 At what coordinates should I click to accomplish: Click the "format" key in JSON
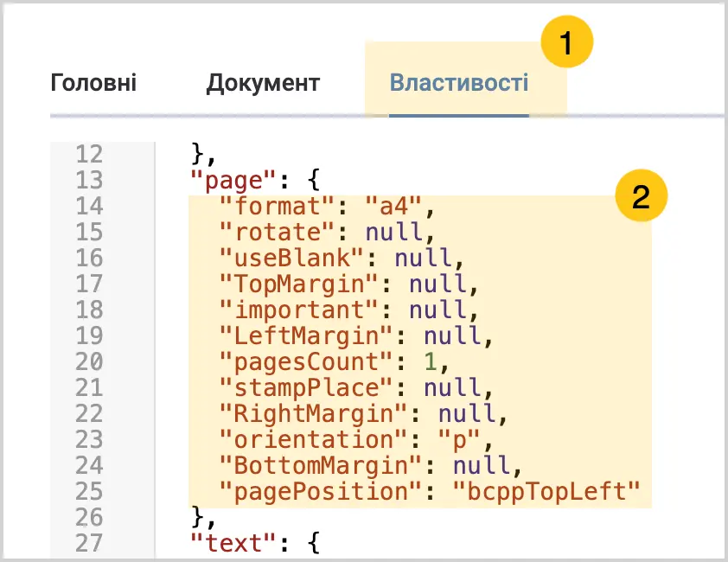[278, 206]
